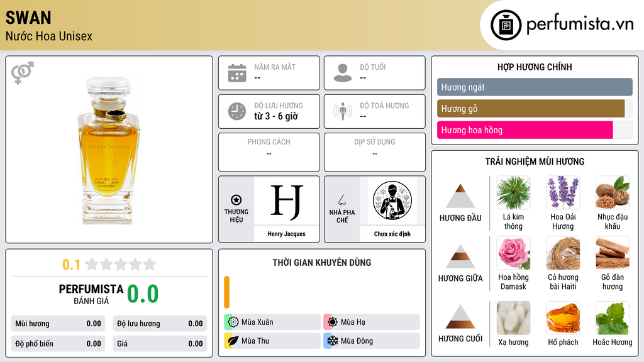Image resolution: width=644 pixels, height=362 pixels.
Task: Click the Hợp hương chính heading
Action: pyautogui.click(x=535, y=67)
